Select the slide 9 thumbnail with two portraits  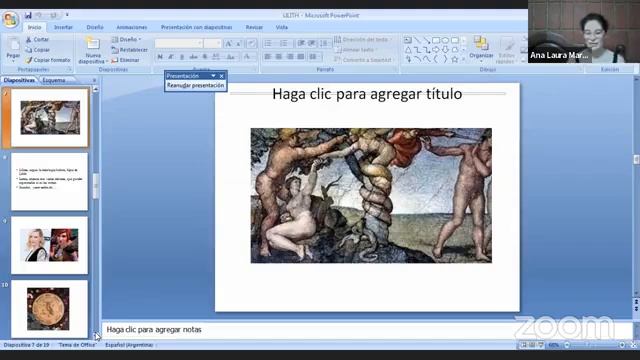click(49, 245)
